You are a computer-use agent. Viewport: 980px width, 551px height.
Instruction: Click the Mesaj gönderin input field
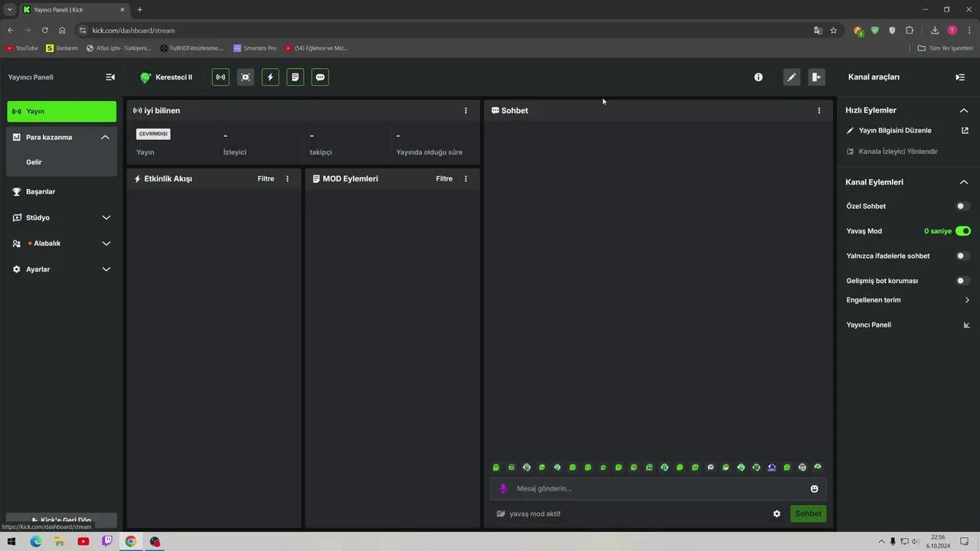click(658, 488)
